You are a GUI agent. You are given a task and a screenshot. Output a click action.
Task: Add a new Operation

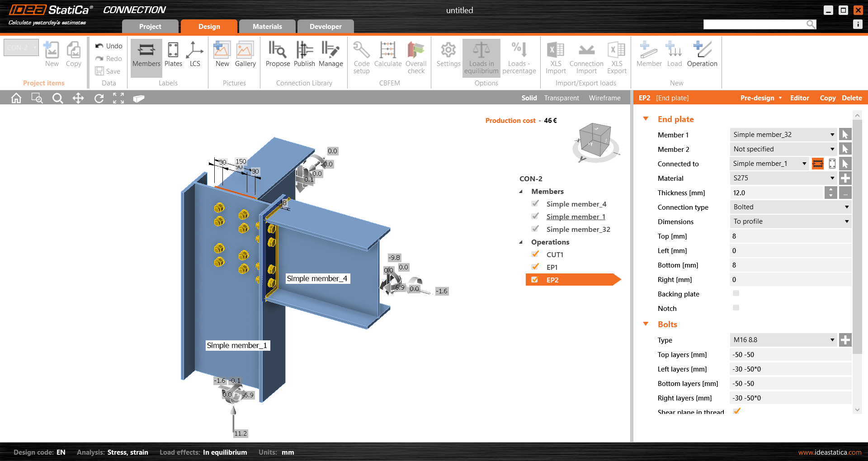tap(702, 54)
